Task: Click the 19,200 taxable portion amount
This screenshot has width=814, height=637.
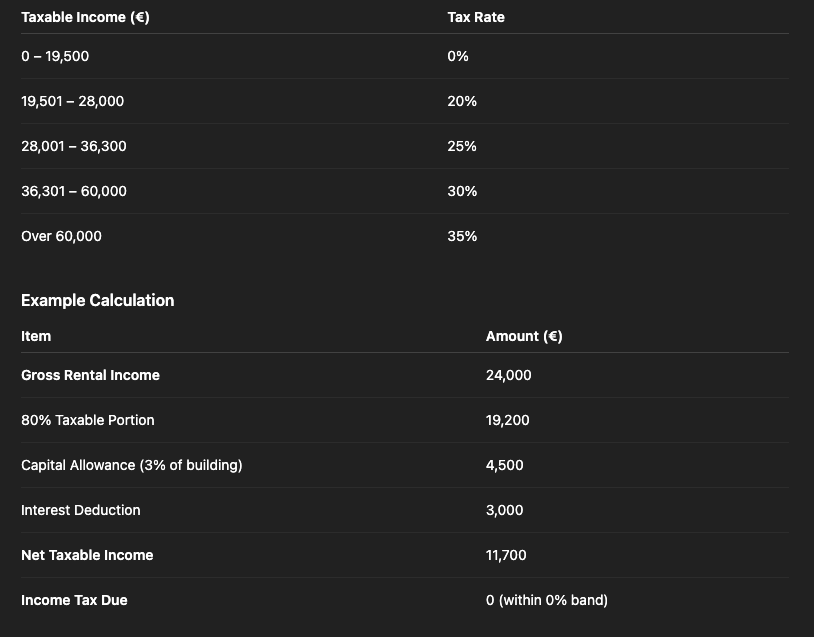Action: [508, 420]
